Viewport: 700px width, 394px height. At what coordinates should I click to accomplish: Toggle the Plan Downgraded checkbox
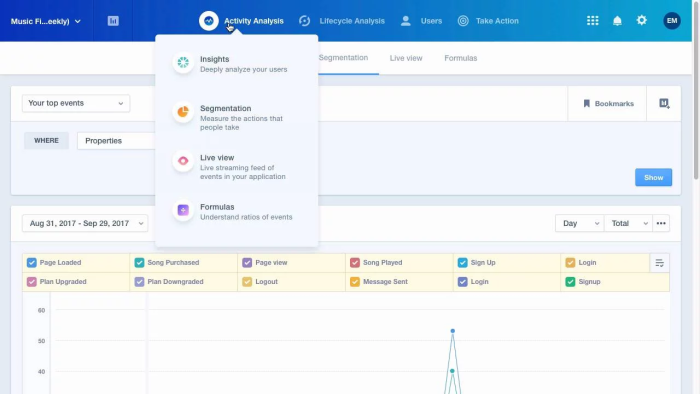click(139, 282)
